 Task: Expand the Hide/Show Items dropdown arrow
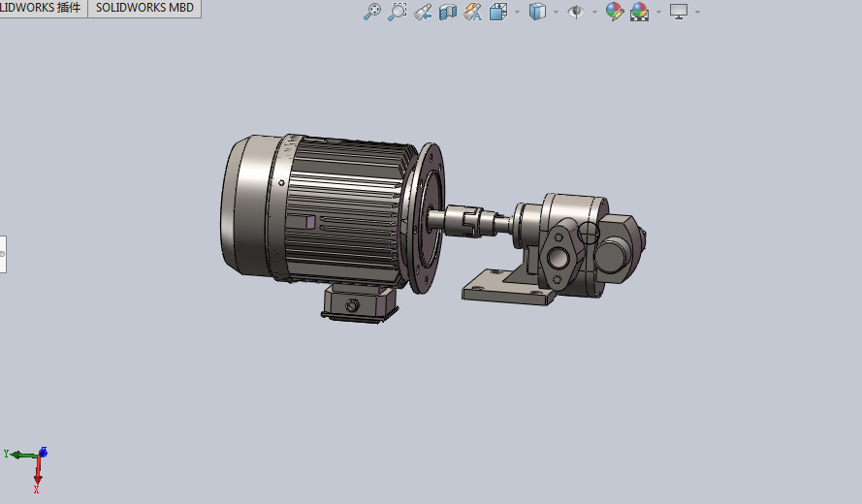point(594,12)
